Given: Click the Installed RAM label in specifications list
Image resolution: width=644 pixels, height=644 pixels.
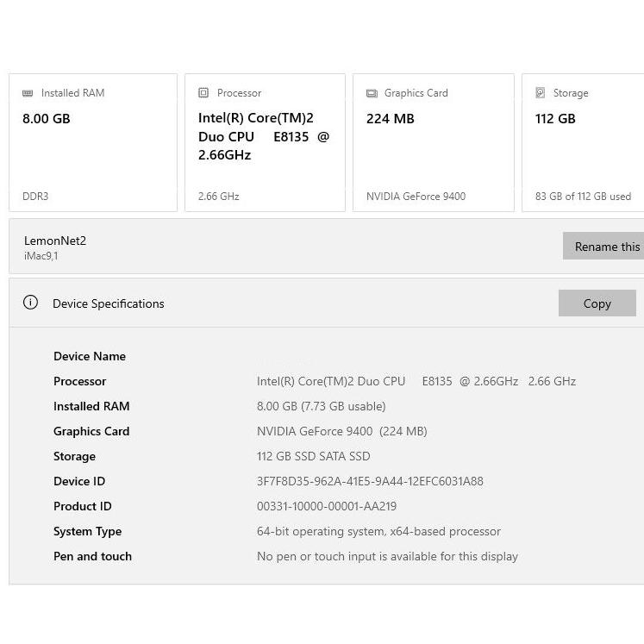Looking at the screenshot, I should pos(91,406).
